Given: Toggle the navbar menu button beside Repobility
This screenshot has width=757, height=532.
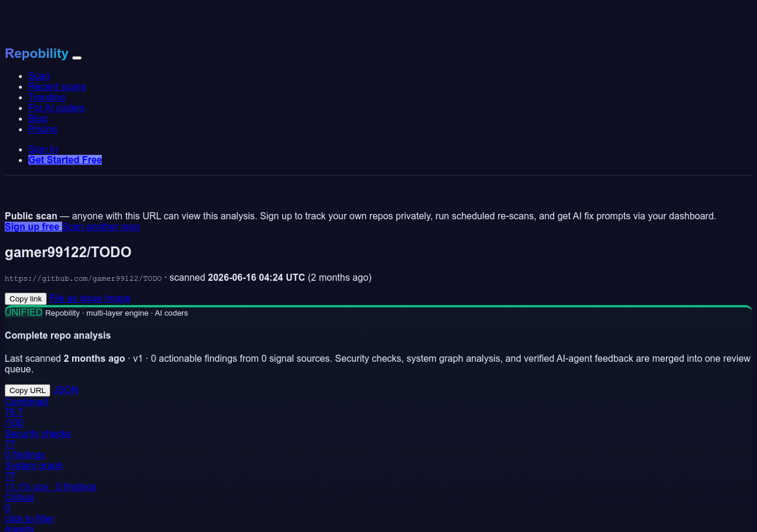Looking at the screenshot, I should click(77, 57).
